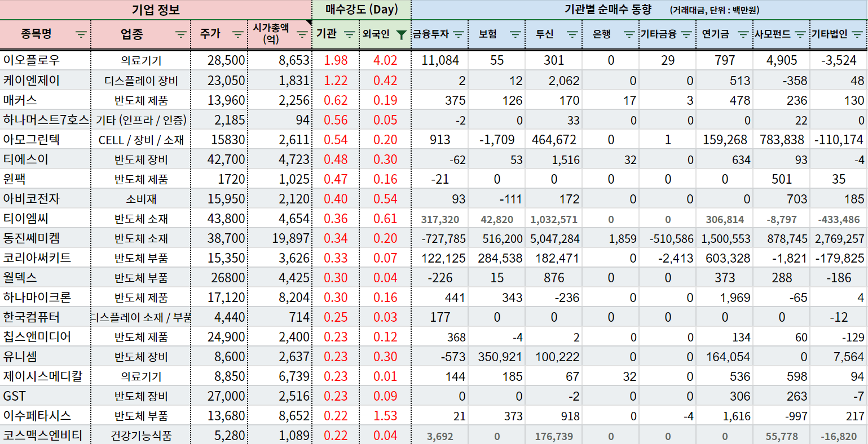Select the 매수강도 (Day) header cell
The width and height of the screenshot is (868, 444).
(362, 10)
